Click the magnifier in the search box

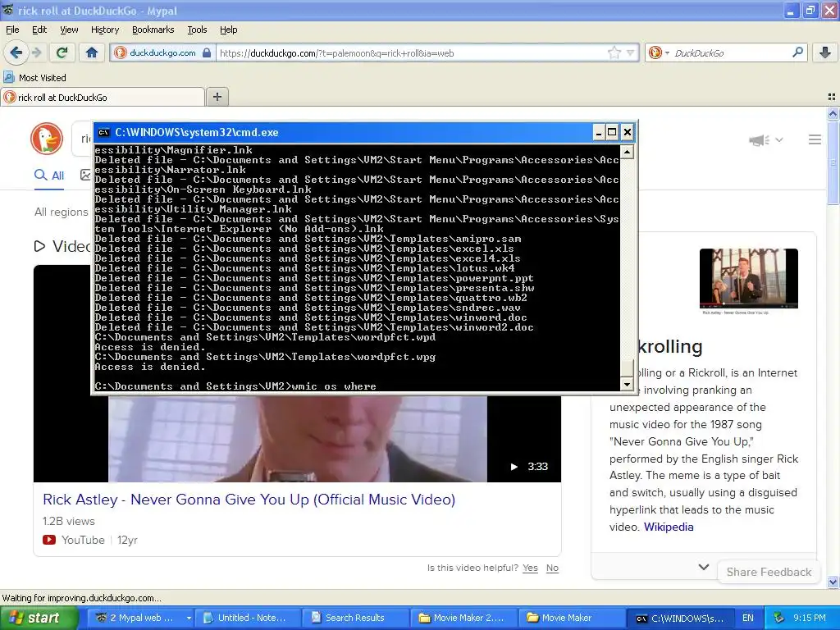797,52
